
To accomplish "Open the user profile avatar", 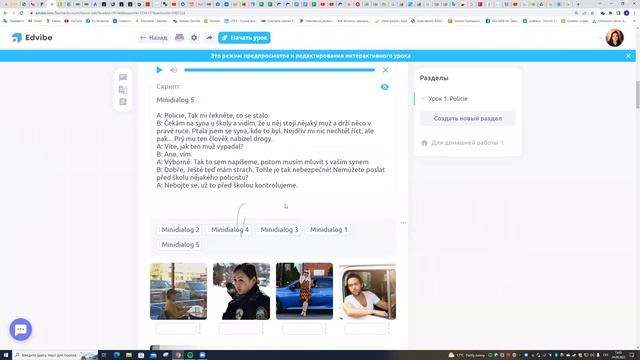I will point(614,38).
